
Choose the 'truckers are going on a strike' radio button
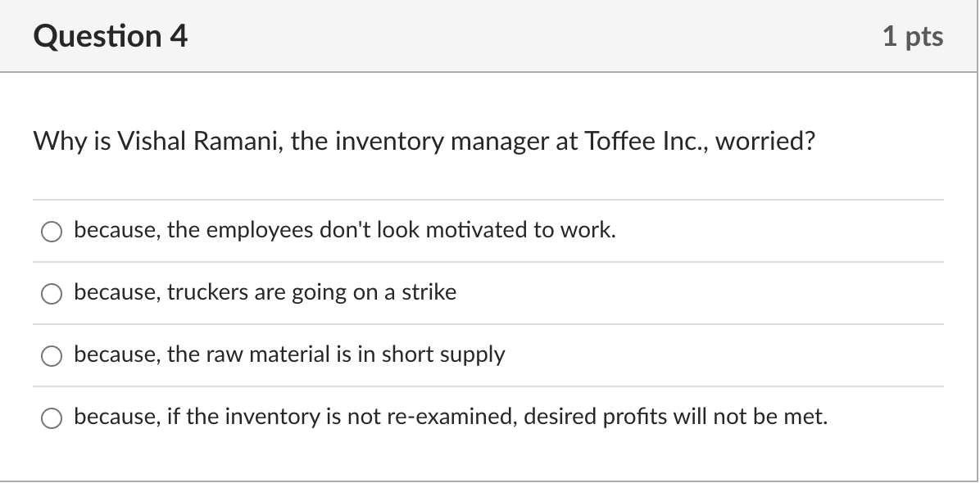pos(52,294)
